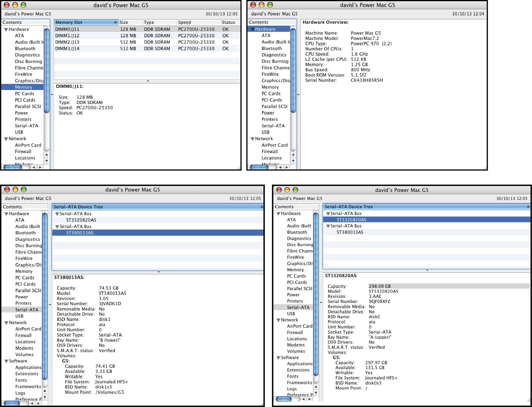
Task: Collapse Software section in ST380013AS-selected window sidebar
Action: pyautogui.click(x=7, y=361)
